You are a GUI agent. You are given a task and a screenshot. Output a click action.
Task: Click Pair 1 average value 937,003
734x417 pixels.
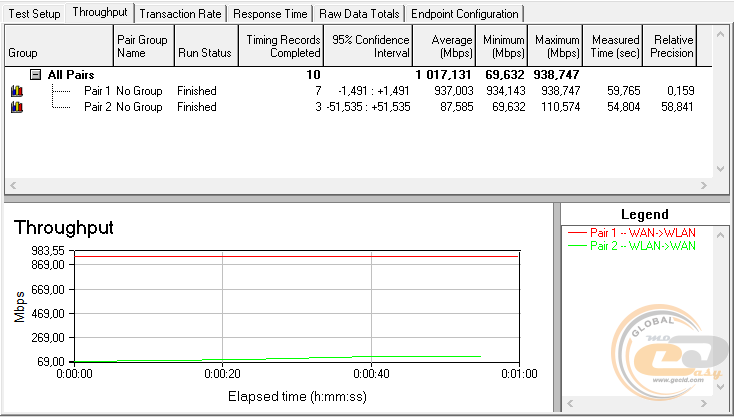point(454,91)
